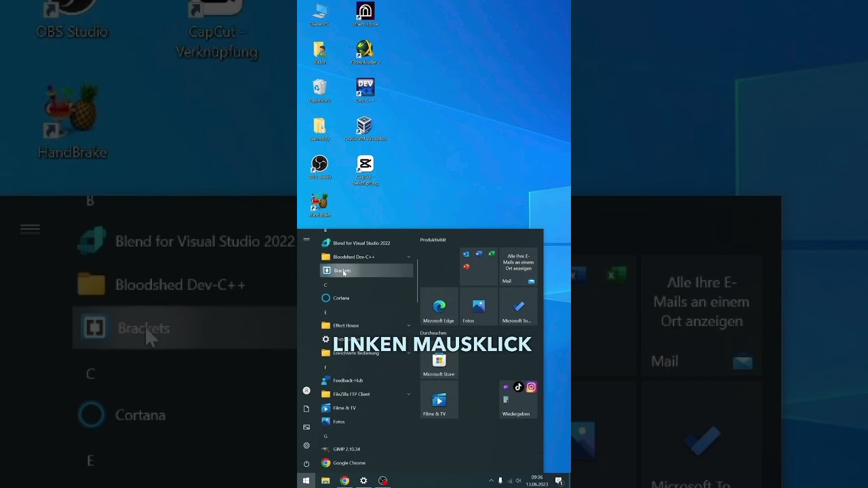The height and width of the screenshot is (488, 868).
Task: Open Feedback-Hub from the app list
Action: (x=366, y=380)
